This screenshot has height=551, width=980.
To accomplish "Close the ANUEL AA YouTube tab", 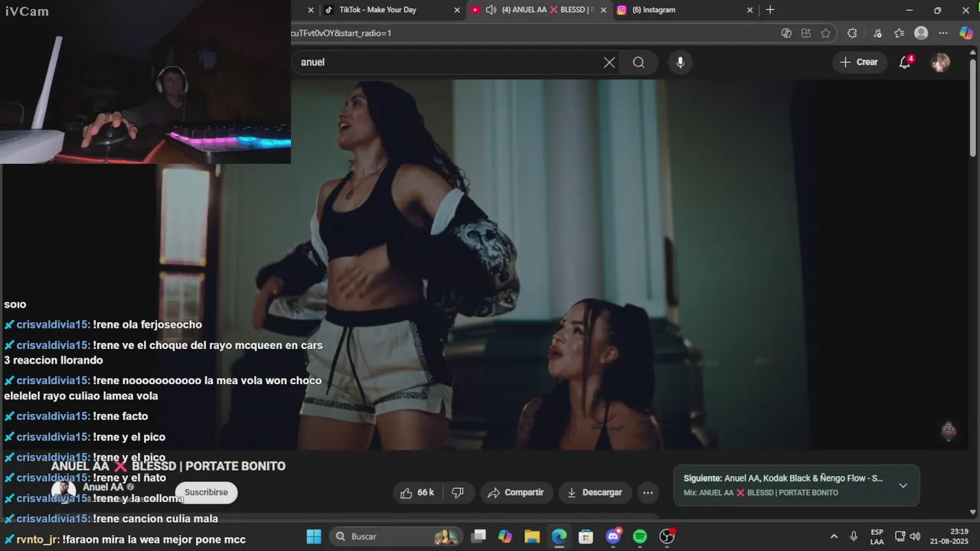I will coord(603,10).
